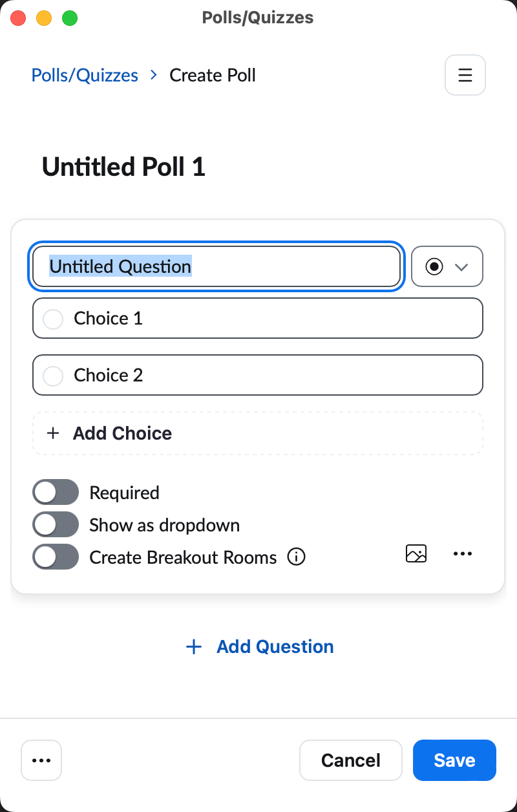Click the image attachment icon
The width and height of the screenshot is (517, 812).
pyautogui.click(x=416, y=553)
